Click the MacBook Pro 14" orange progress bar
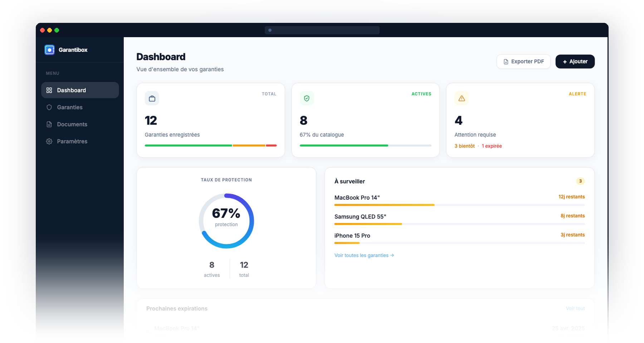Screen dimensions: 644x343 460,205
